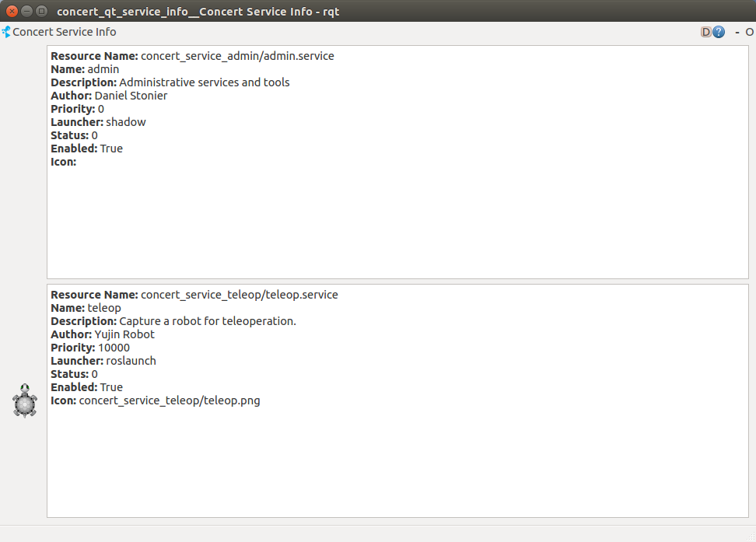
Task: Close the rqt window
Action: point(12,11)
